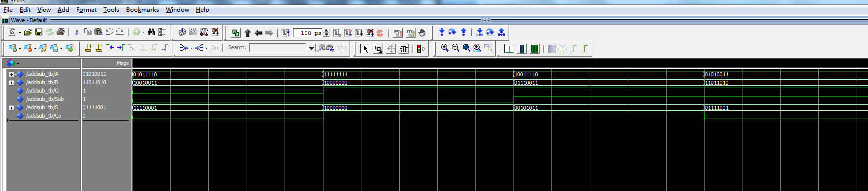Select the /addsub_tb/Co signal
The width and height of the screenshot is (868, 191).
43,116
